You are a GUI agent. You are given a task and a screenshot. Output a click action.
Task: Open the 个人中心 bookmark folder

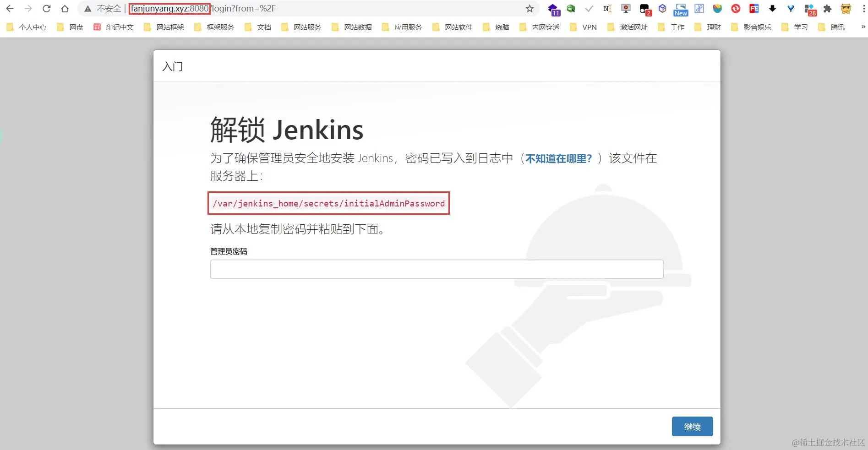[27, 27]
